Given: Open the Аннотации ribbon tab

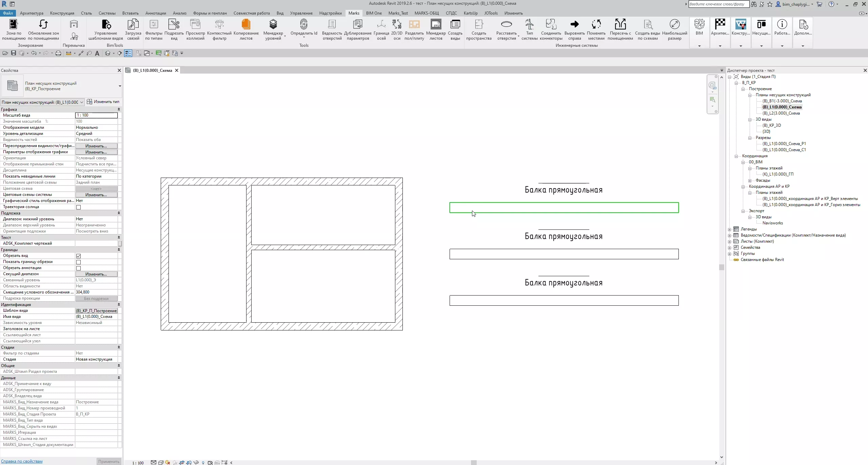Looking at the screenshot, I should (156, 13).
